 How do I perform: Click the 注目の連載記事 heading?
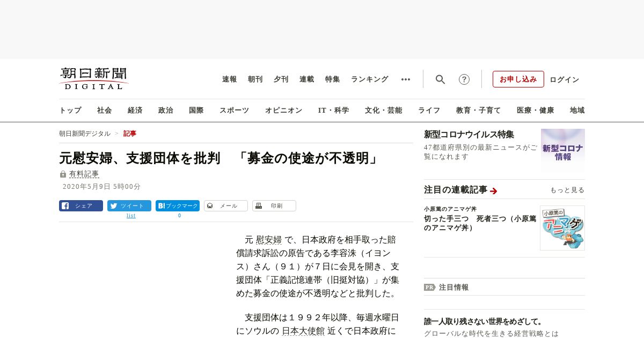pos(456,189)
